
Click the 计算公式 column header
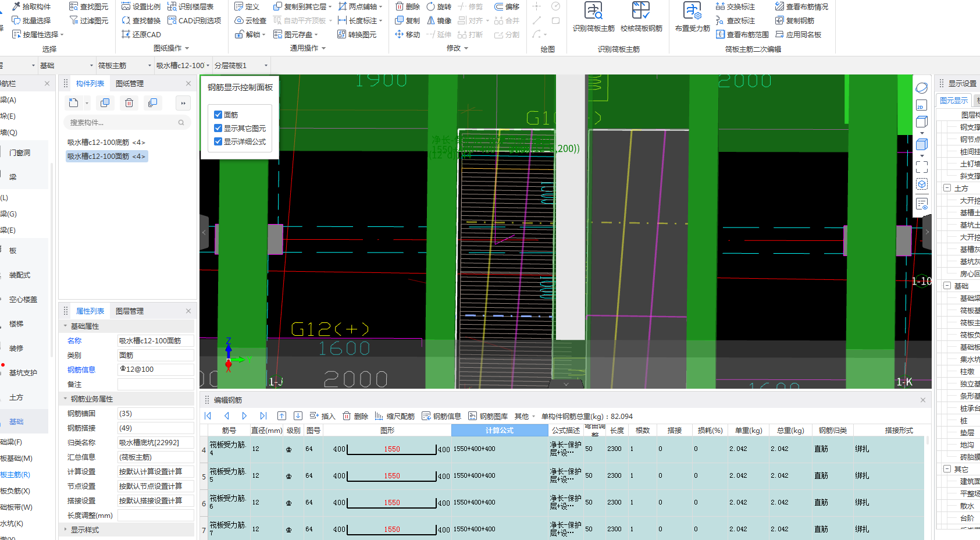tap(500, 430)
